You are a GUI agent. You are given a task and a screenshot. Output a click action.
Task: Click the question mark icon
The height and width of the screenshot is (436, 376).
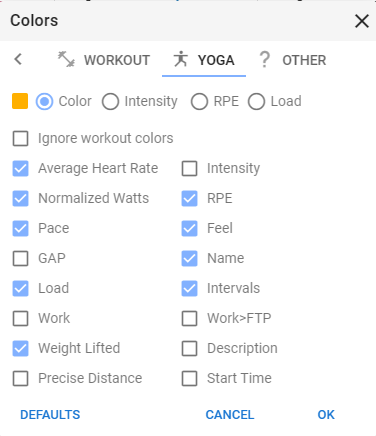(264, 60)
